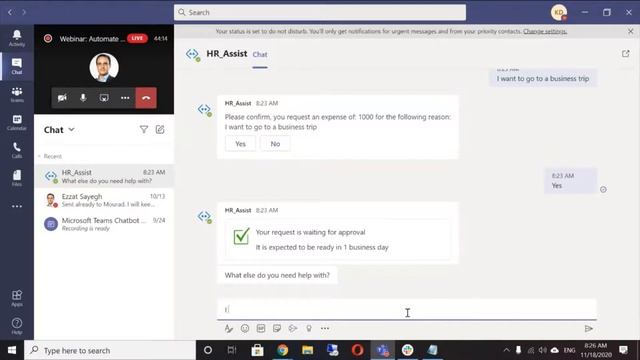This screenshot has width=640, height=360.
Task: Open the Calendar in the sidebar
Action: (x=17, y=122)
